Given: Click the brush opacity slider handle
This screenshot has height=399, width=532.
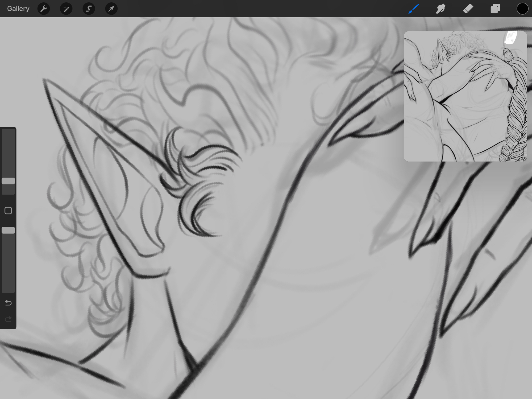Looking at the screenshot, I should [x=8, y=230].
